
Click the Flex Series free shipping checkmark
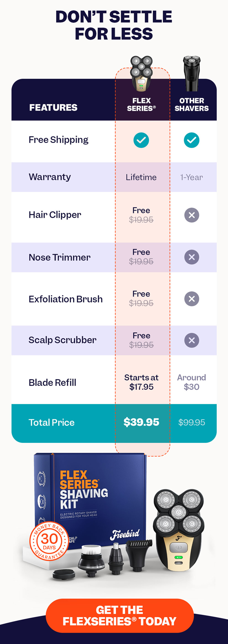(x=141, y=140)
